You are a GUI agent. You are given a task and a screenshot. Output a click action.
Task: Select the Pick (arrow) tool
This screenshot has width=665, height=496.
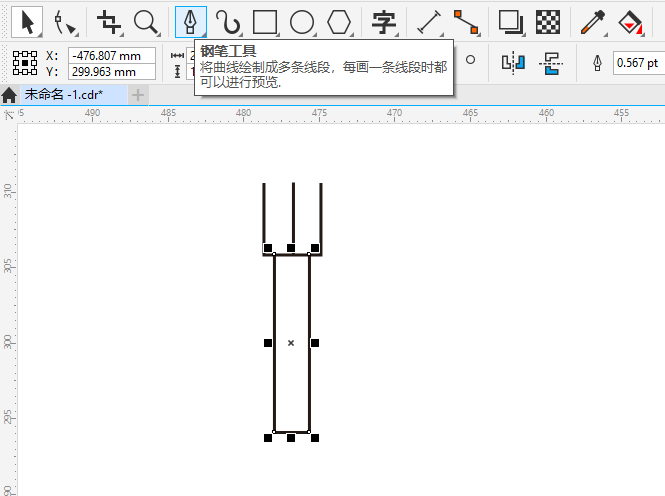click(27, 22)
